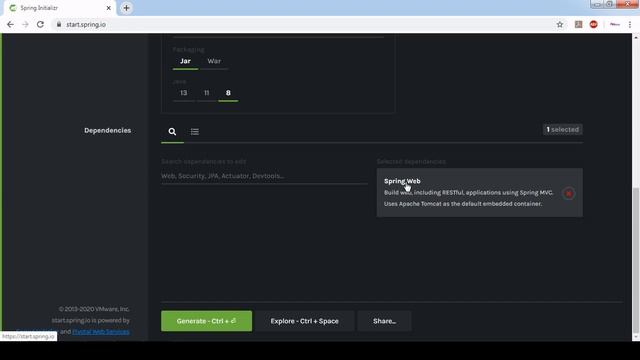Choose Java version 13

tap(184, 93)
